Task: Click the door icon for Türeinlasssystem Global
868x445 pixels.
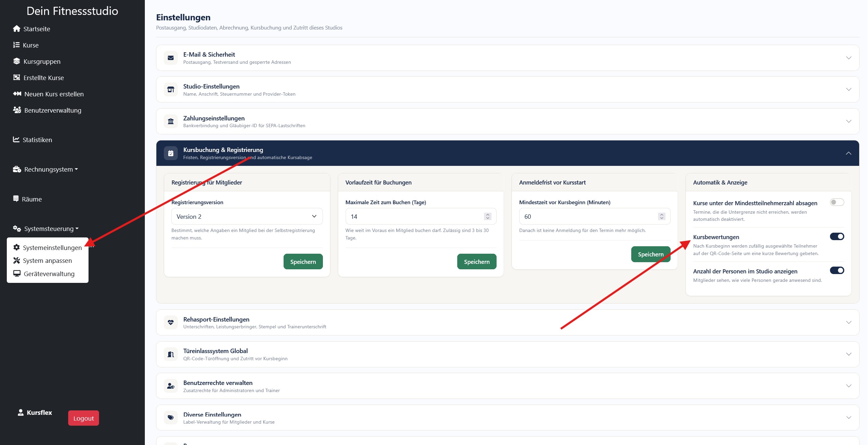Action: coord(171,354)
